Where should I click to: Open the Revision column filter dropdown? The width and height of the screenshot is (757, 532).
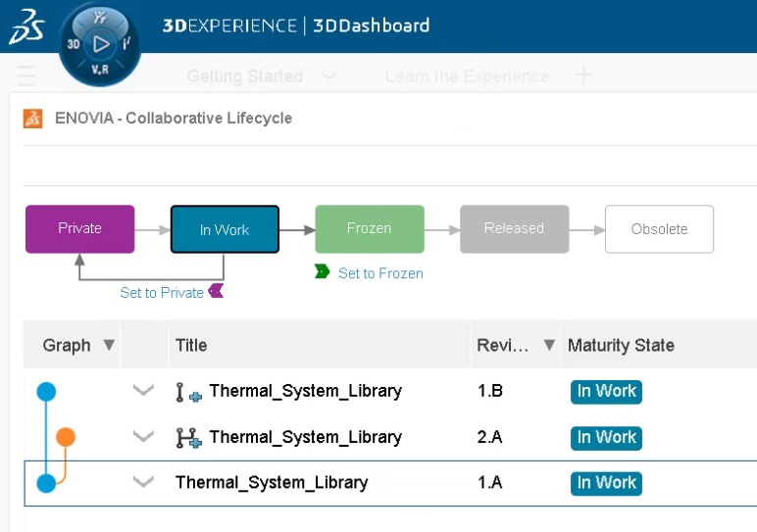549,345
